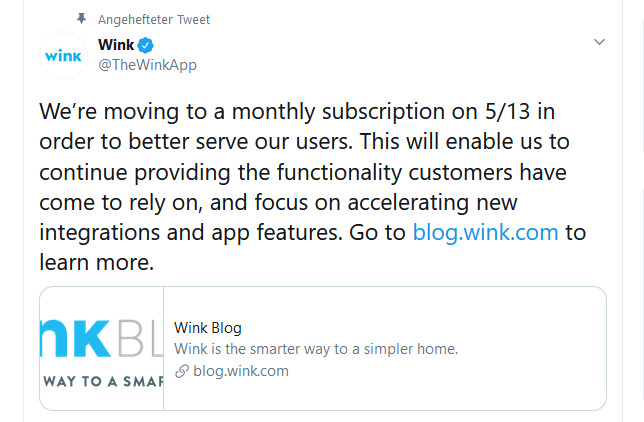Click the Wink Blog card title
The height and width of the screenshot is (422, 644).
click(x=208, y=328)
